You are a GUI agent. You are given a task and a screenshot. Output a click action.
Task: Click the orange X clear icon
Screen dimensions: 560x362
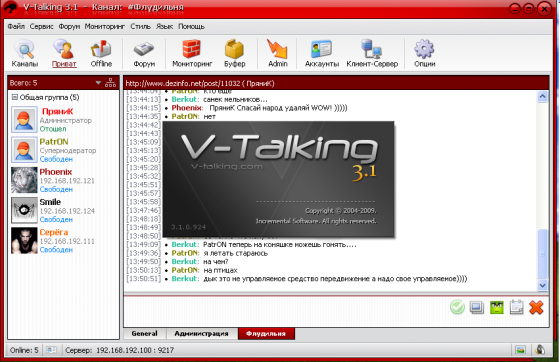point(536,307)
